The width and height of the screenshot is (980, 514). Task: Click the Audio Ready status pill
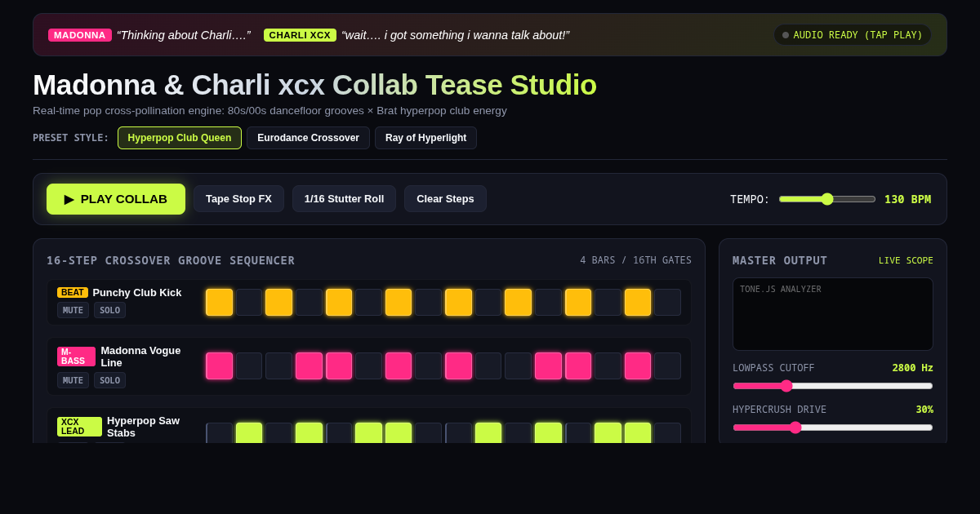click(x=853, y=35)
